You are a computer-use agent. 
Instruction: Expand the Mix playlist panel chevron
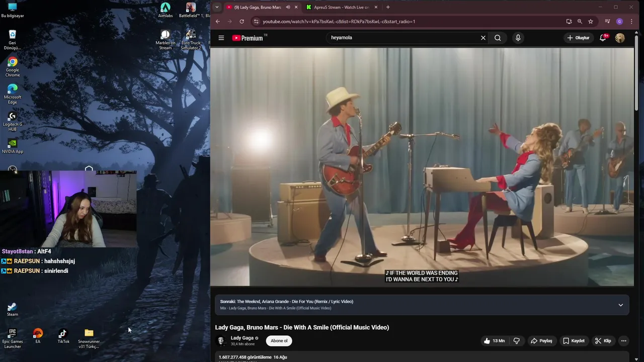point(620,305)
